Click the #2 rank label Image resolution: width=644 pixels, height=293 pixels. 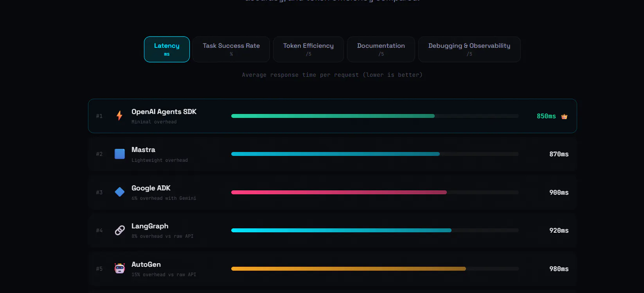point(99,154)
